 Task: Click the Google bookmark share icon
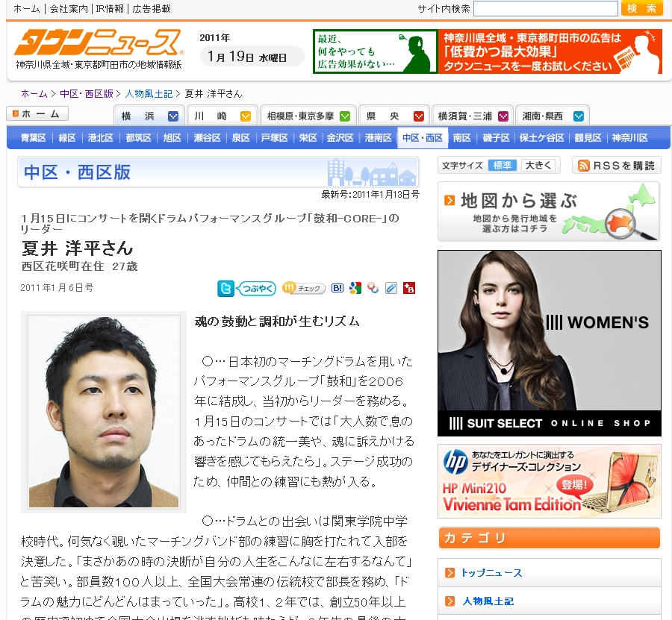click(x=355, y=288)
